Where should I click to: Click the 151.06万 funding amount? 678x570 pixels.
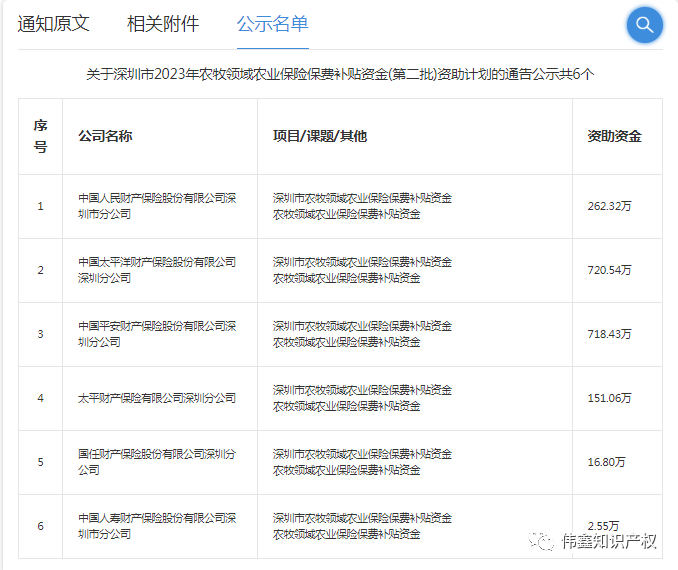609,398
